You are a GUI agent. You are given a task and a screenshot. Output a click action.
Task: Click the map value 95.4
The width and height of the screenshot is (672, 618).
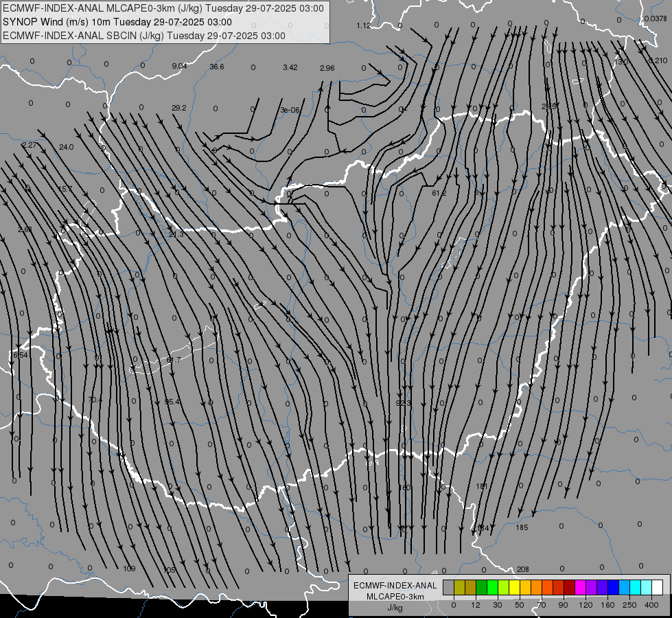click(172, 402)
